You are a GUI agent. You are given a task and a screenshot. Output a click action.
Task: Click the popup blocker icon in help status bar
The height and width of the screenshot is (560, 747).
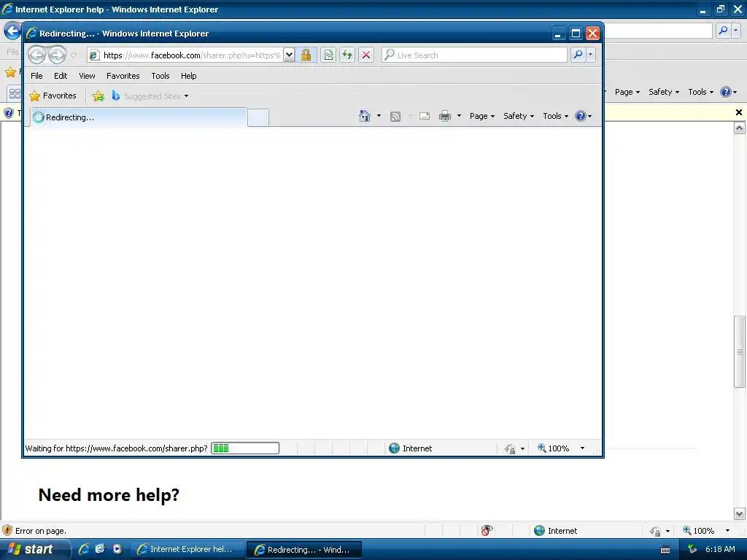pyautogui.click(x=487, y=531)
